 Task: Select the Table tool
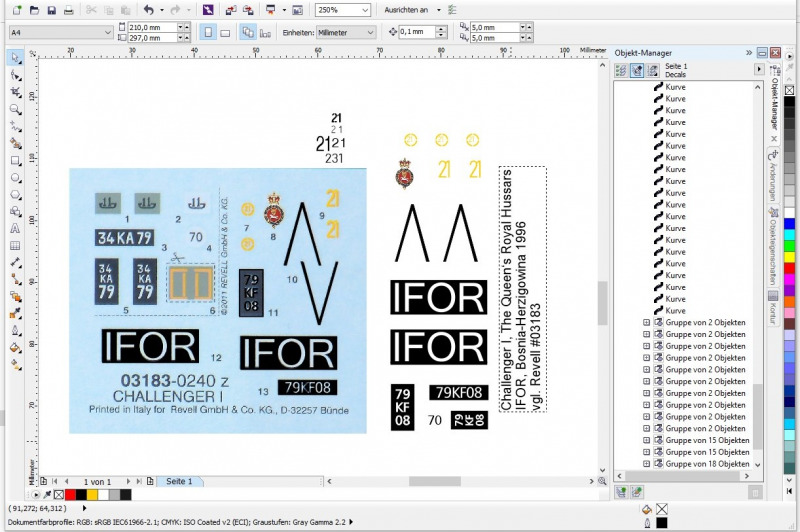coord(15,245)
